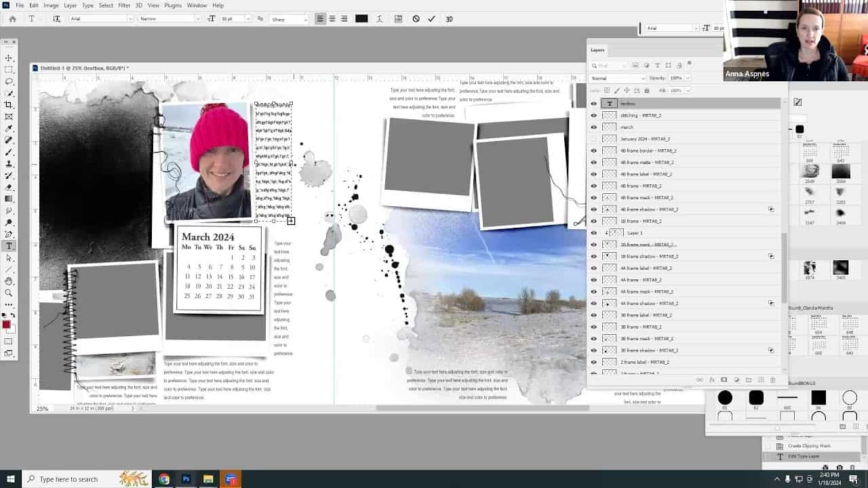Select the Lasso tool

pos(9,81)
